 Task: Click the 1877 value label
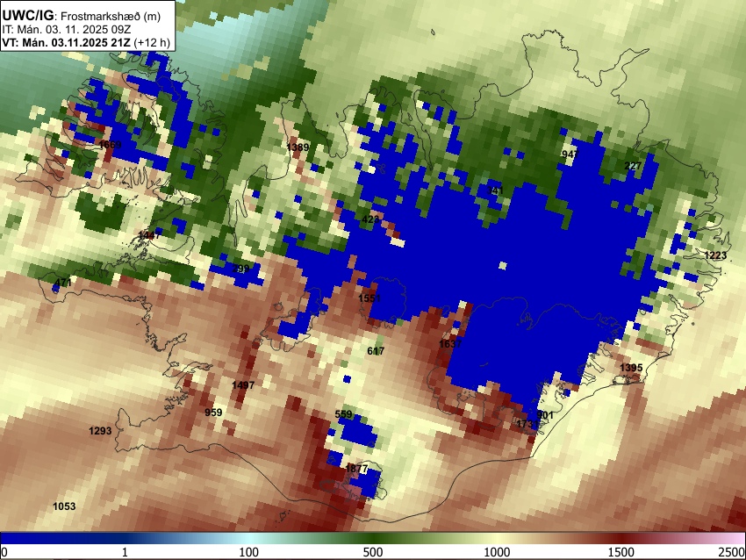(x=356, y=469)
